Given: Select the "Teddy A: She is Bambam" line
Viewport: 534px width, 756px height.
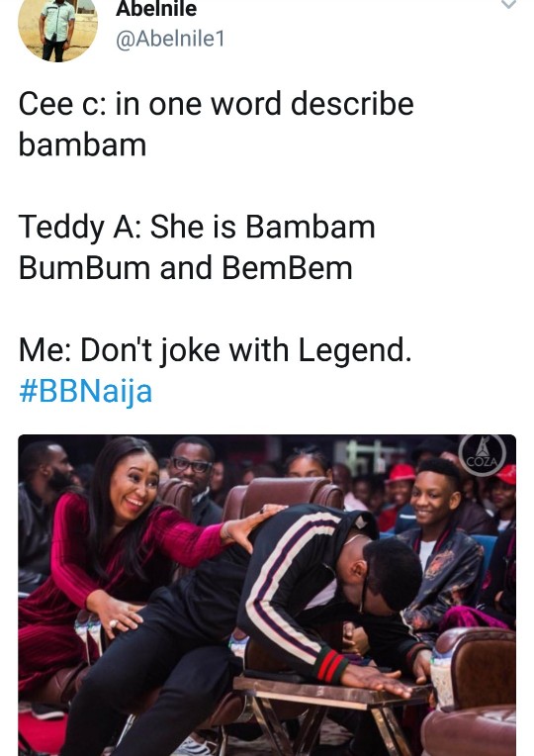Looking at the screenshot, I should (197, 227).
